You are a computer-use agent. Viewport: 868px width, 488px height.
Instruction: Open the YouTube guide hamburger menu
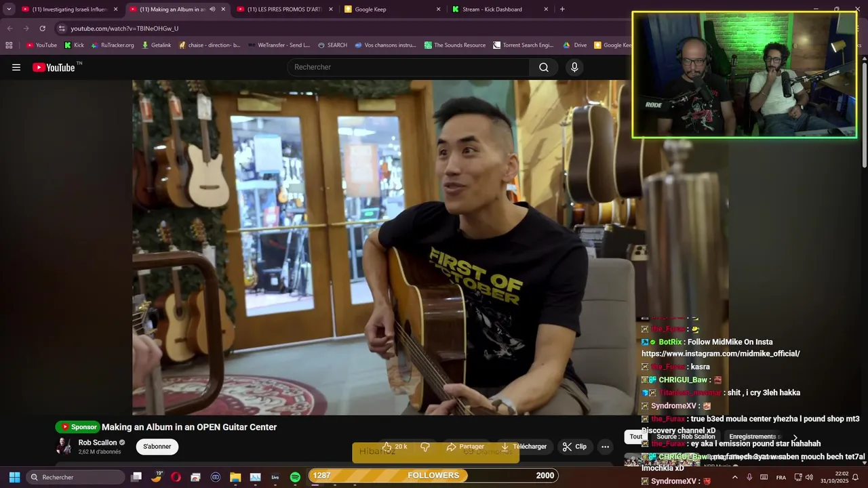[16, 67]
